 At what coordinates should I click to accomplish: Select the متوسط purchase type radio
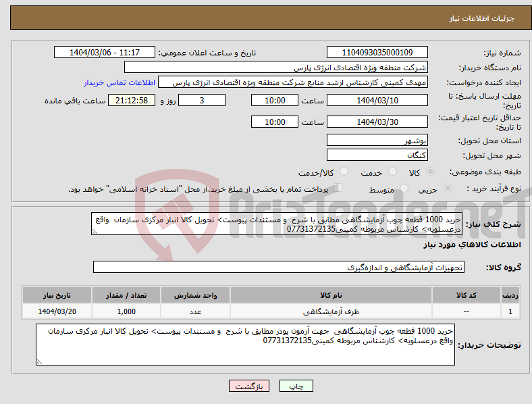(x=404, y=188)
